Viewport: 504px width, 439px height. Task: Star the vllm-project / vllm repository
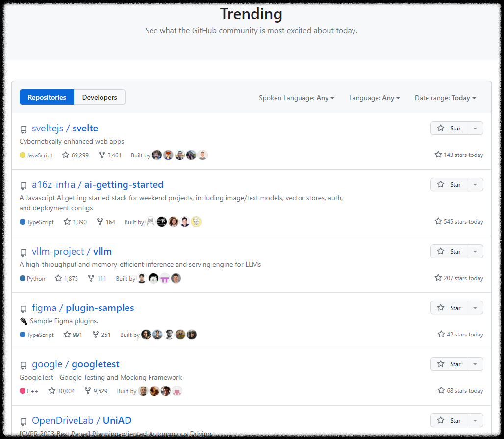[x=449, y=251]
